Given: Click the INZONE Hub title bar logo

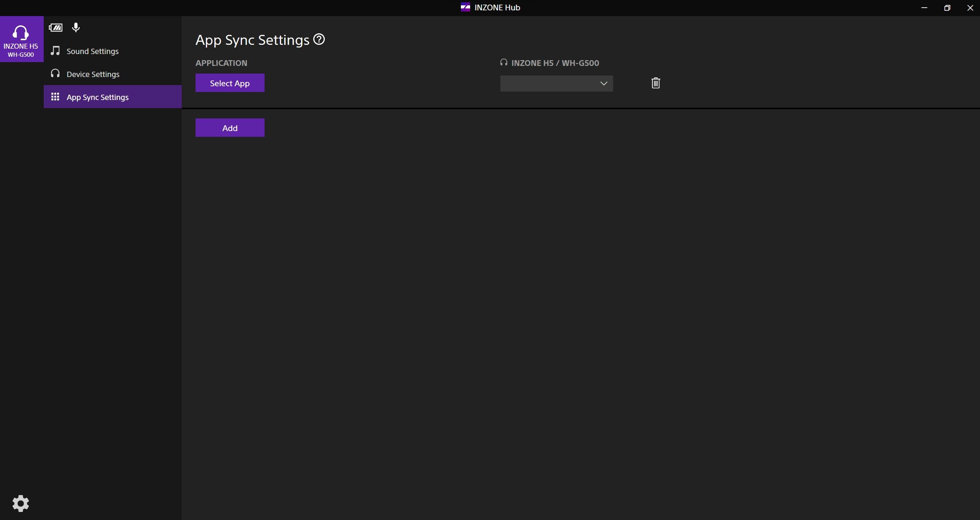Looking at the screenshot, I should pos(465,7).
